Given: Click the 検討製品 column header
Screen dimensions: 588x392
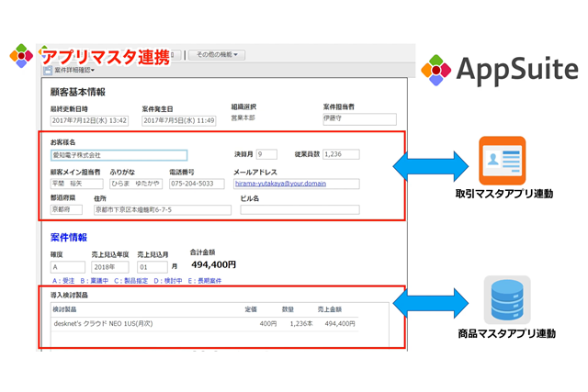Looking at the screenshot, I should pyautogui.click(x=64, y=309).
